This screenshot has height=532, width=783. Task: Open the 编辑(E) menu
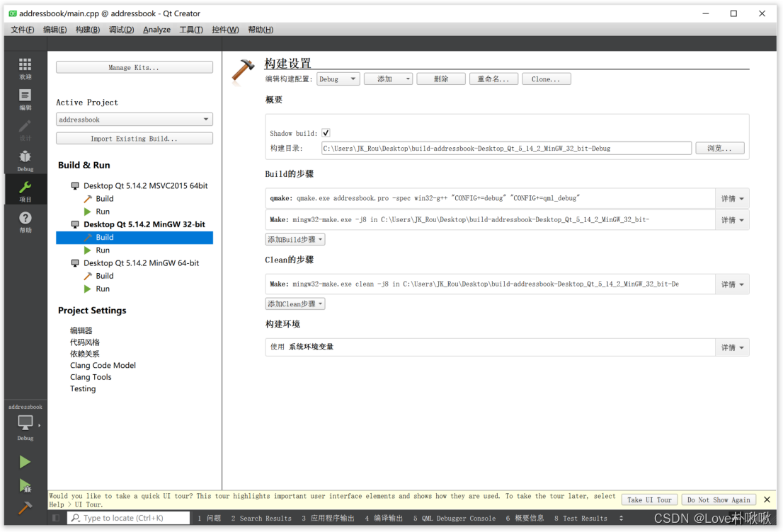(55, 30)
